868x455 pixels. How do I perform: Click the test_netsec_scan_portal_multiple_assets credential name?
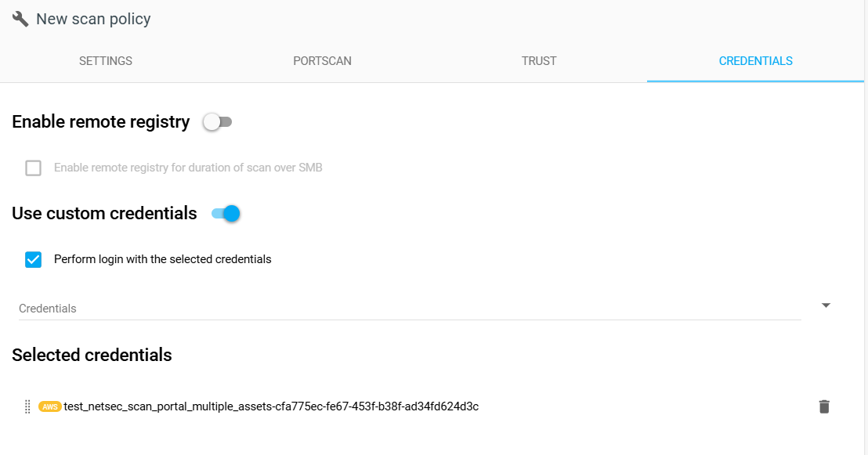coord(271,406)
